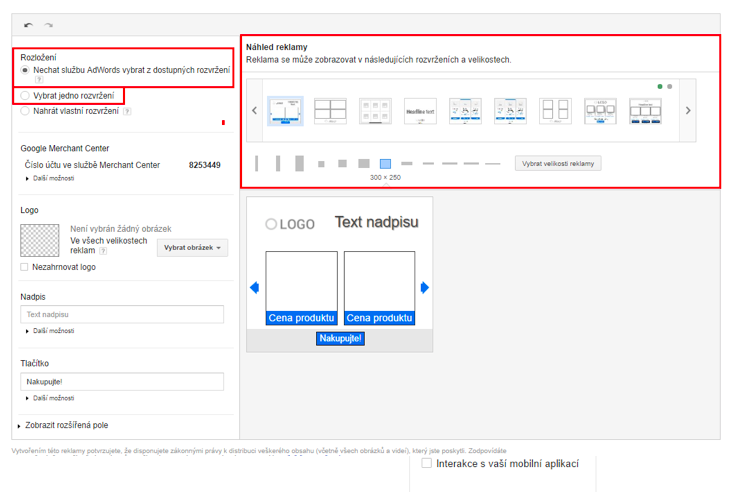Click Merchant Center account number 8253449
The width and height of the screenshot is (730, 499).
[205, 165]
